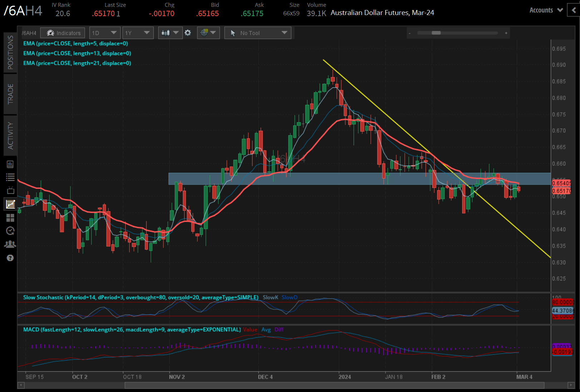Open chart settings gear
The image size is (580, 392).
pos(188,33)
